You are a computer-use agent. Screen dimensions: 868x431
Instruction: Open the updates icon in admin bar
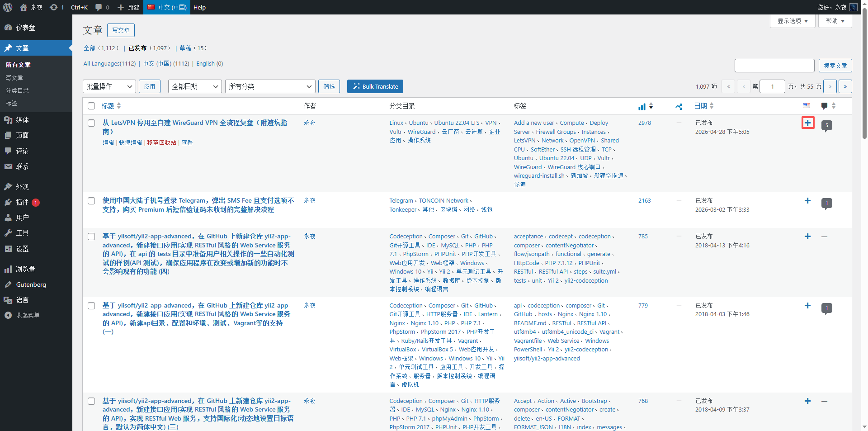tap(54, 7)
